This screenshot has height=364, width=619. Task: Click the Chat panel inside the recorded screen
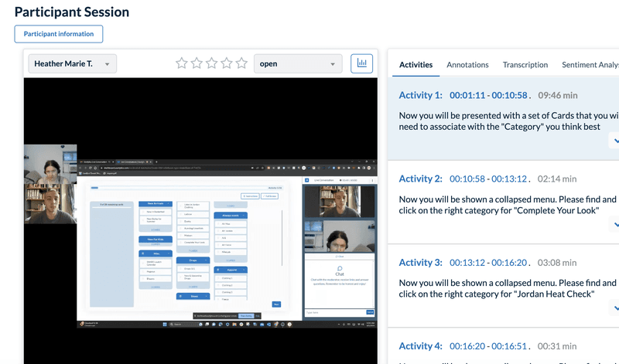pos(340,284)
